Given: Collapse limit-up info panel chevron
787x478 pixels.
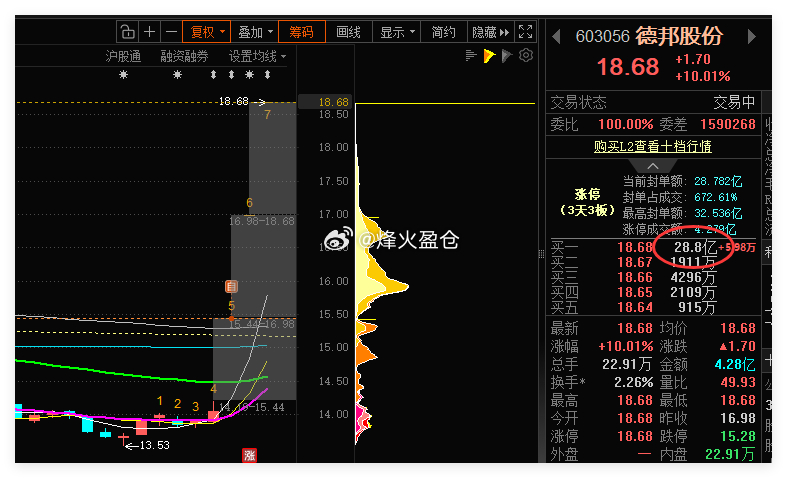Looking at the screenshot, I should [652, 166].
